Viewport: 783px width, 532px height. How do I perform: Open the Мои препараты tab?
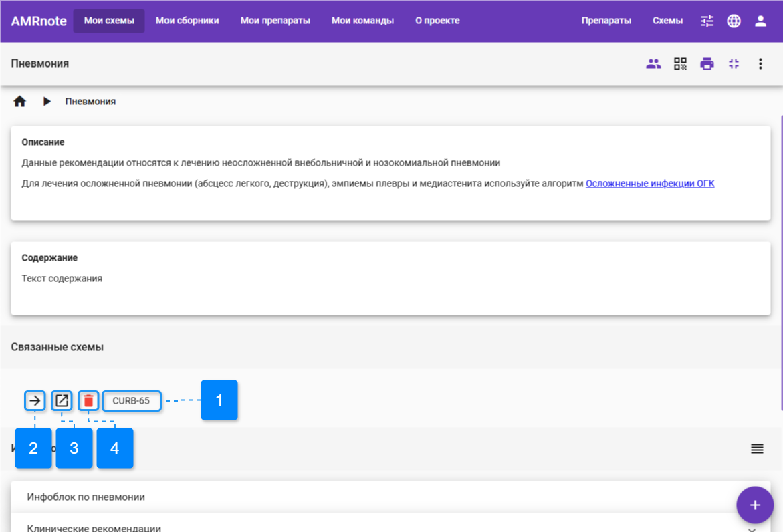(275, 21)
